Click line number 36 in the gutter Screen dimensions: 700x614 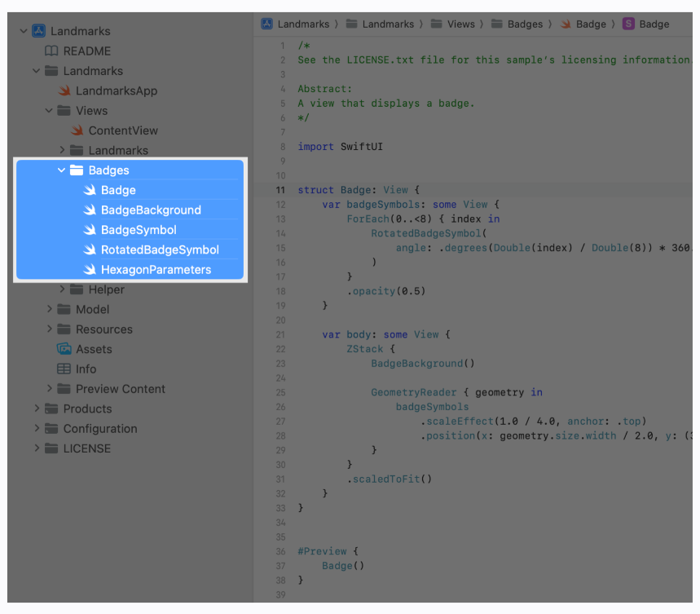[x=280, y=551]
